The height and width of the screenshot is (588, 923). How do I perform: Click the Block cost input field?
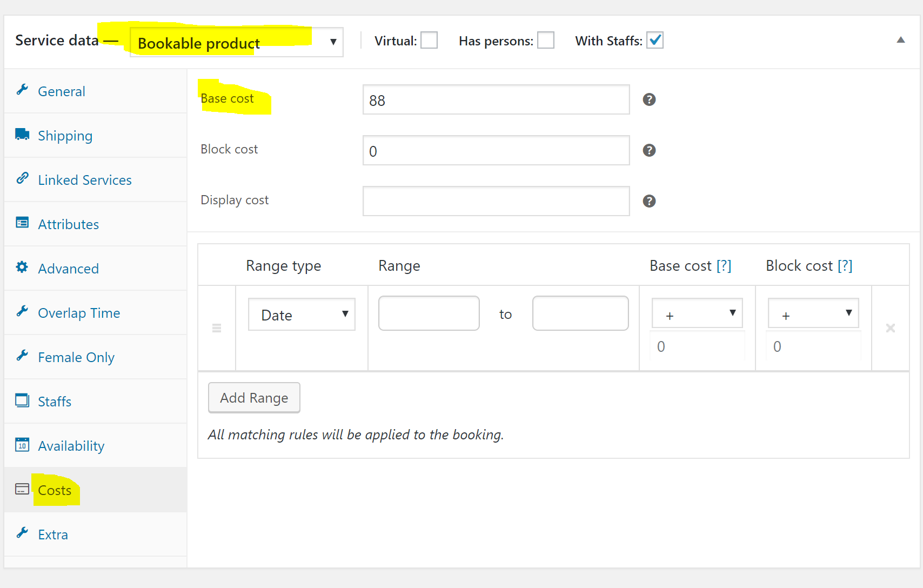(496, 150)
